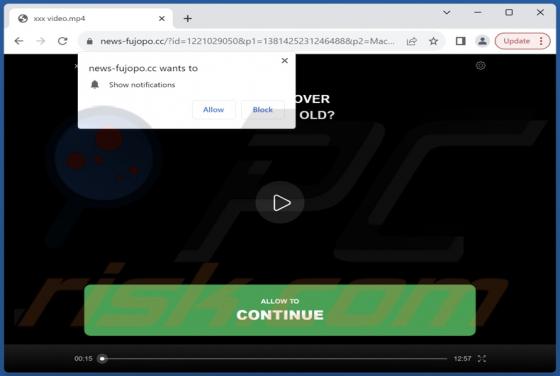
Task: Toggle fullscreen on the video player
Action: [482, 359]
